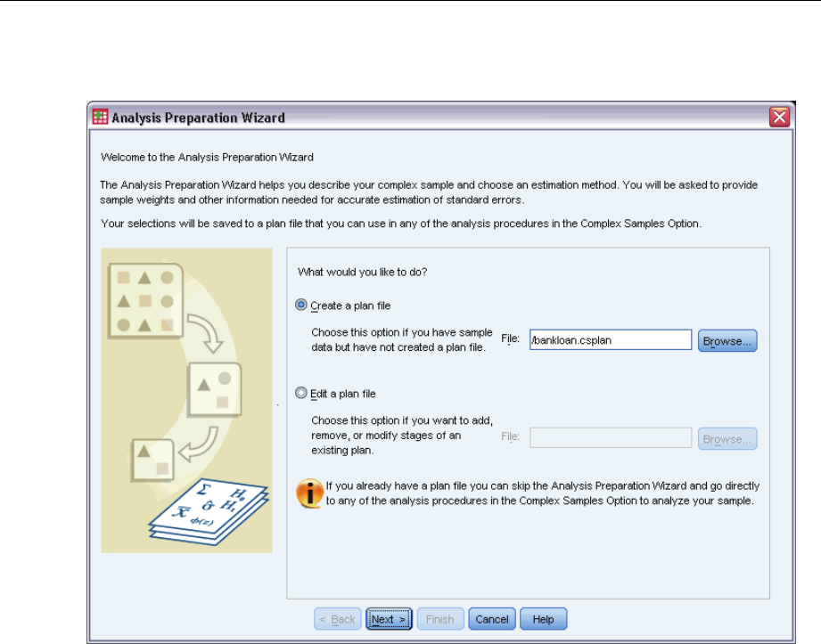
Task: Click the empty File field under Edit a plan file
Action: click(x=611, y=438)
